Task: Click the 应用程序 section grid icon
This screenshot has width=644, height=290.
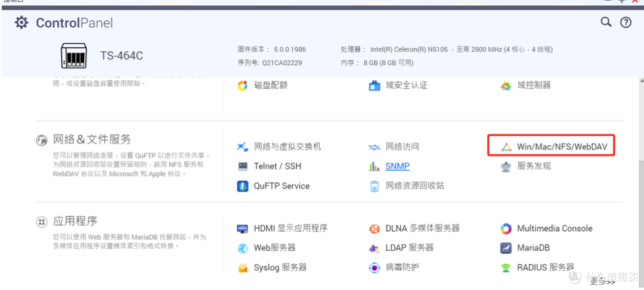Action: pyautogui.click(x=41, y=222)
